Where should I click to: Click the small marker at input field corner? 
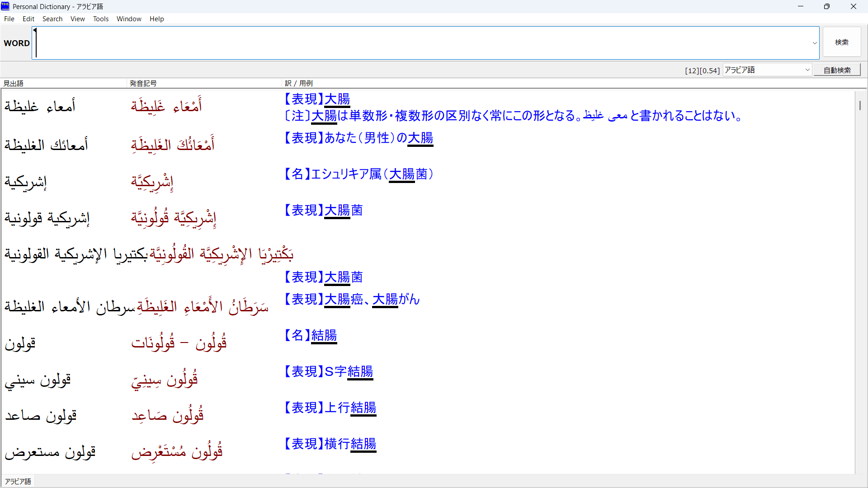pos(35,30)
